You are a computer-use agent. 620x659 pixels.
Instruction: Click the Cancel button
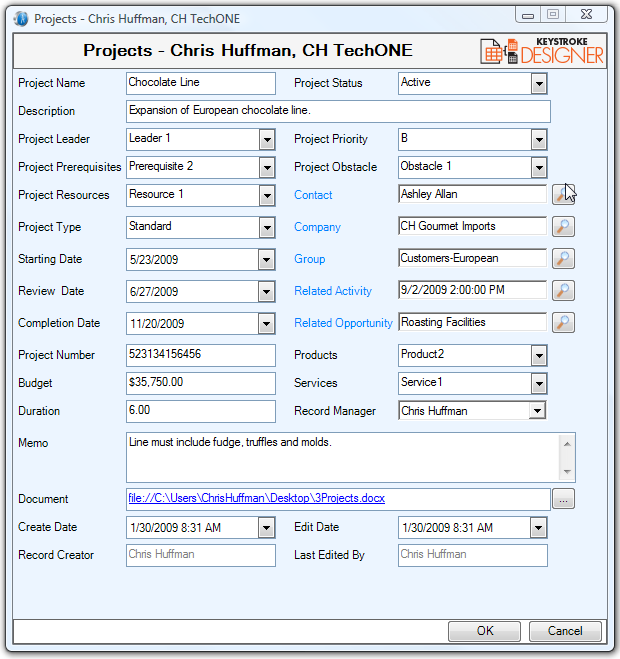pos(565,631)
